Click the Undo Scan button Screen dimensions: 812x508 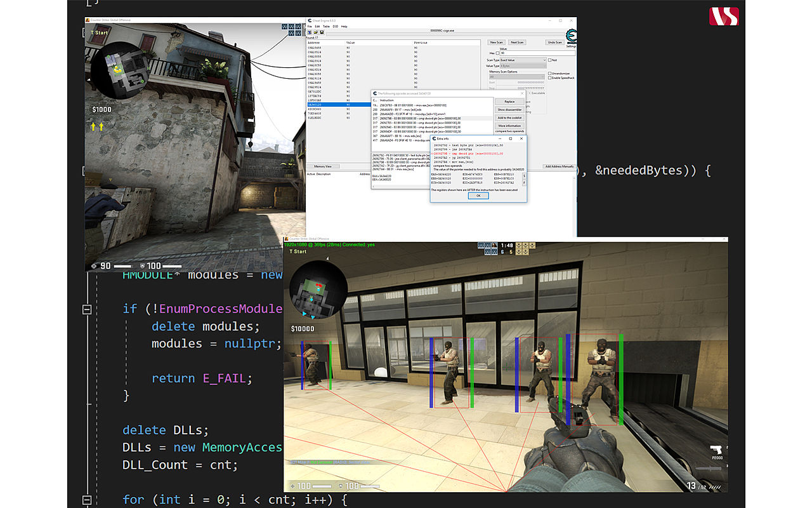[x=554, y=43]
